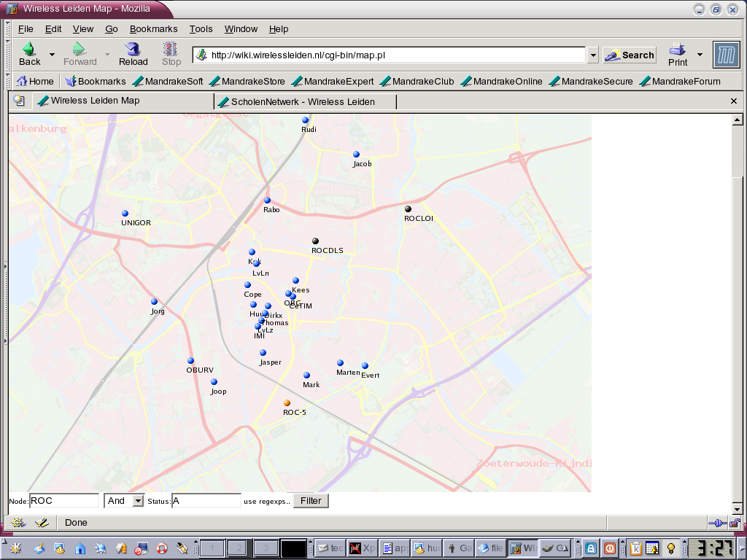Click the orange ROC-5 node marker
The image size is (747, 560).
pos(287,402)
